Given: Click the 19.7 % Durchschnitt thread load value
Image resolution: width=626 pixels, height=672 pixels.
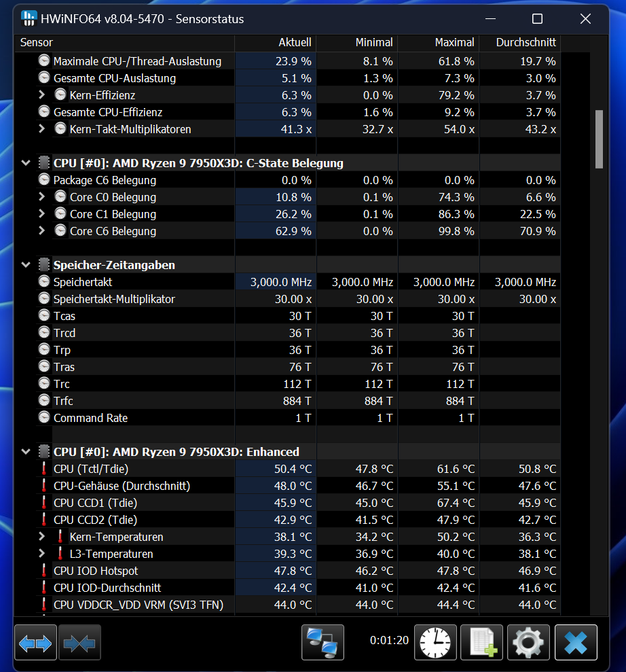Looking at the screenshot, I should (x=538, y=61).
